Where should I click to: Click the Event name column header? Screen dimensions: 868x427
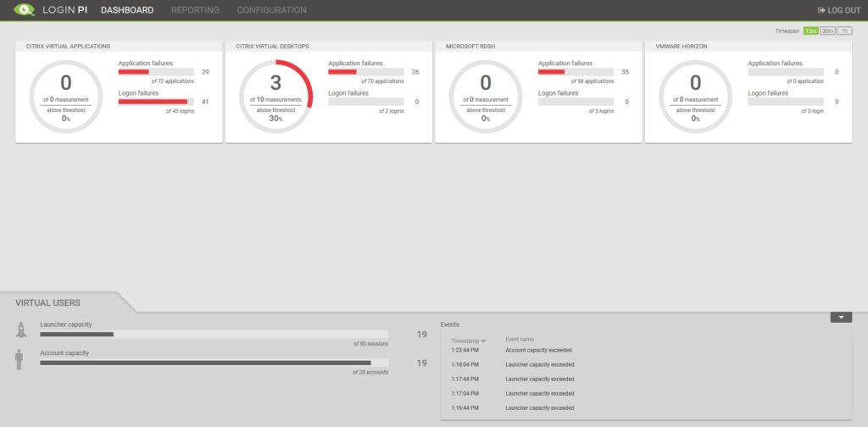tap(520, 339)
